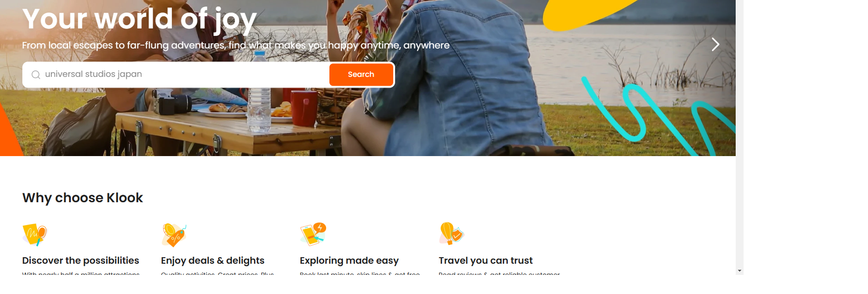The height and width of the screenshot is (294, 868).
Task: Click the 'From local escapes' tagline text
Action: [236, 45]
